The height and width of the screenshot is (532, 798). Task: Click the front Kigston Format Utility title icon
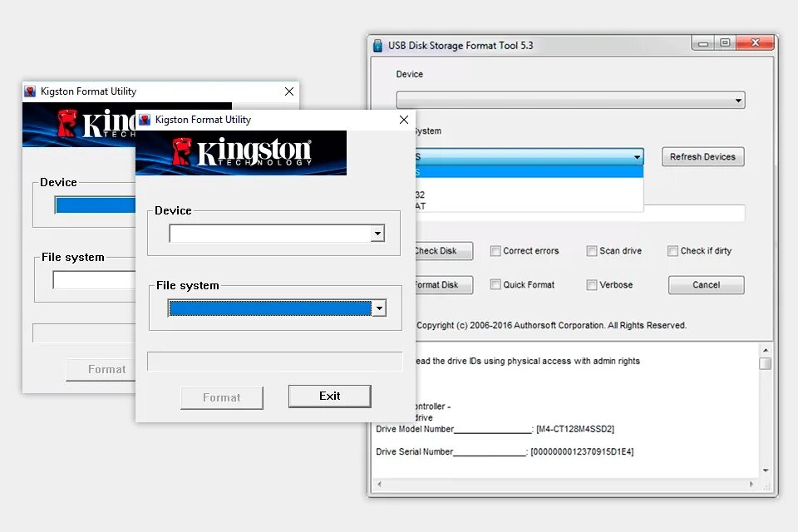145,120
